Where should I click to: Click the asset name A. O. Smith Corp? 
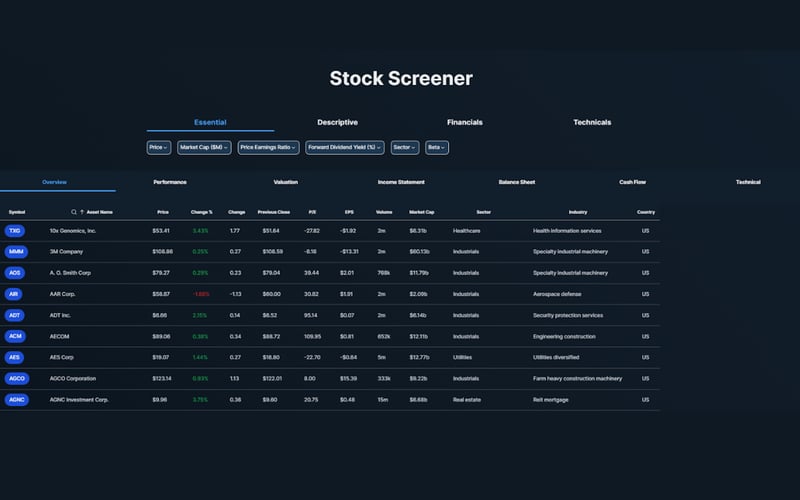70,273
